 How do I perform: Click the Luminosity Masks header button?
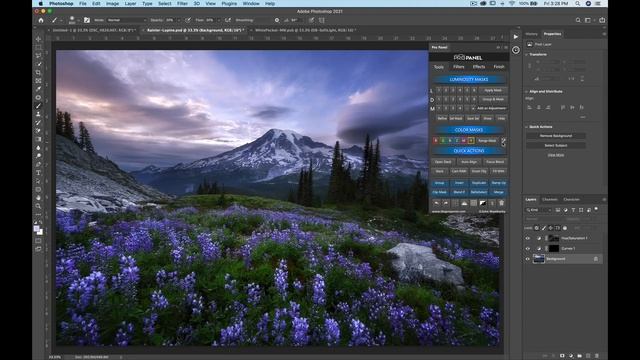tap(469, 80)
